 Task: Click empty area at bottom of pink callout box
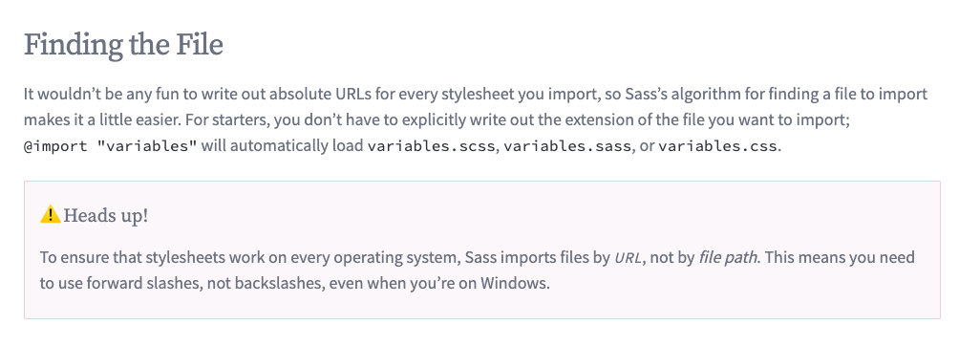pyautogui.click(x=481, y=306)
